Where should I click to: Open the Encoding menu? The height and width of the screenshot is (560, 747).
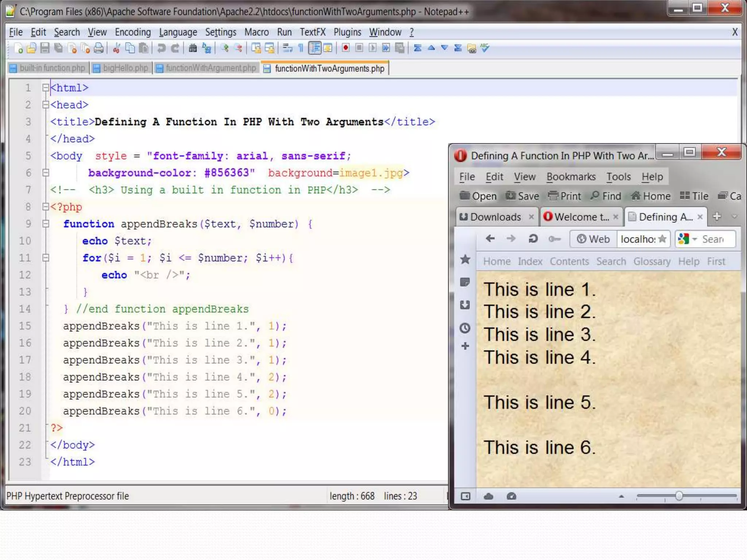click(132, 32)
